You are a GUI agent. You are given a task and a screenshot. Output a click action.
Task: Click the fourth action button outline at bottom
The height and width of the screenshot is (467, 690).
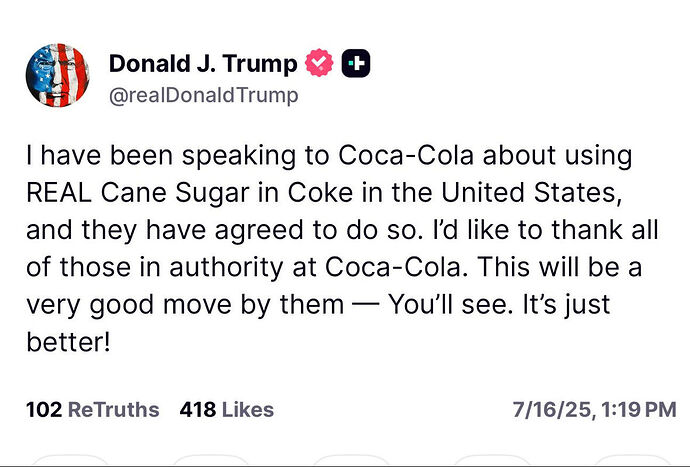pyautogui.click(x=491, y=460)
